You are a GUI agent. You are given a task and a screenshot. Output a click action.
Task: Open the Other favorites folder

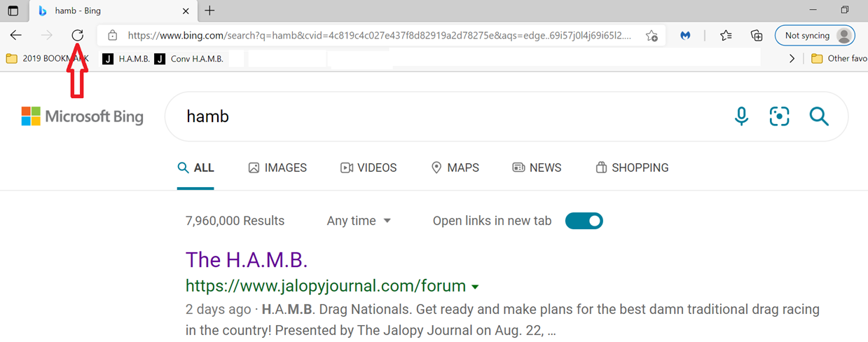point(839,59)
